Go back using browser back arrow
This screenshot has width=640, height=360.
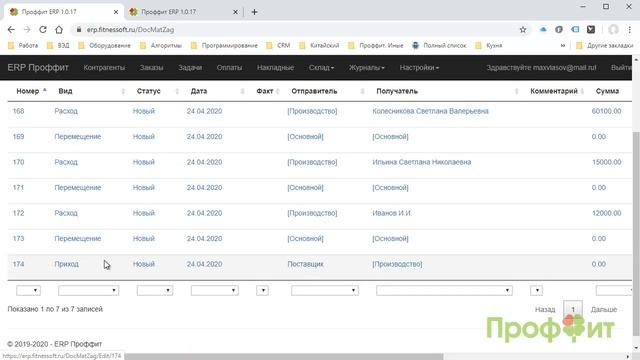11,30
